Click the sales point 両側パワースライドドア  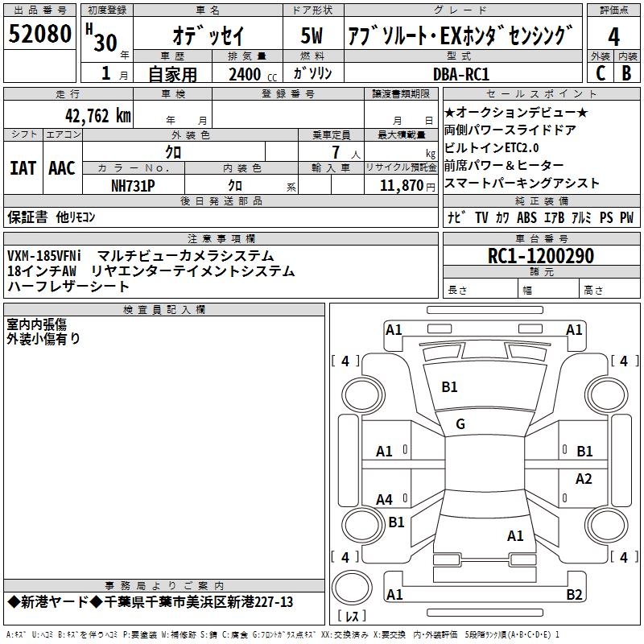(x=510, y=130)
